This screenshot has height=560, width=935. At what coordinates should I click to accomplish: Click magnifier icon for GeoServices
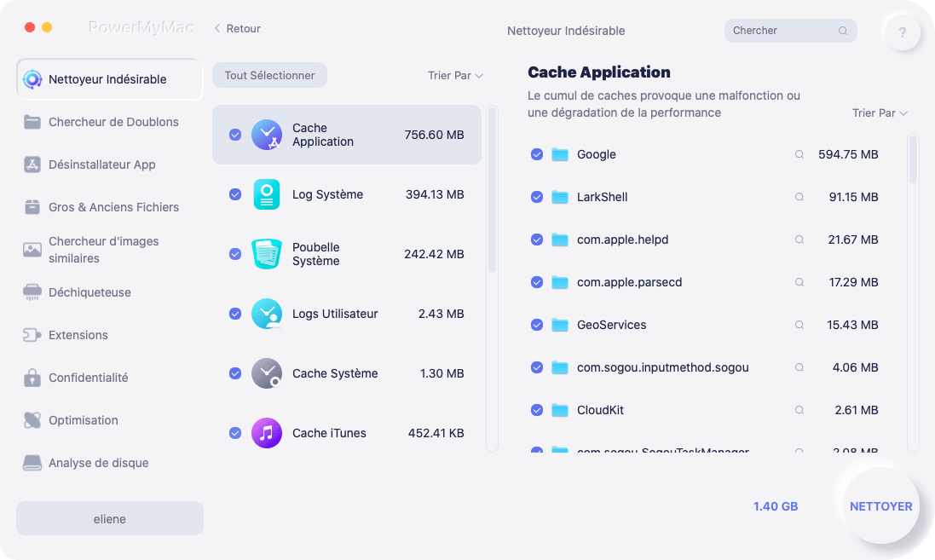click(x=799, y=325)
